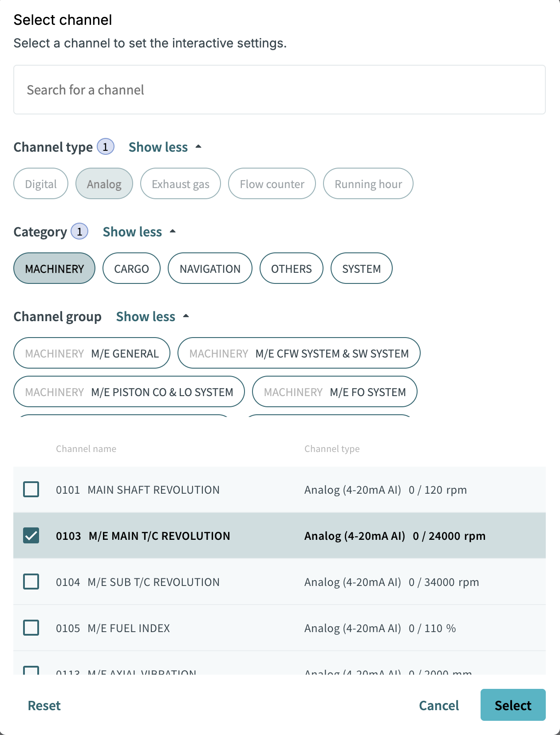Choose the OTHERS category chip

click(x=292, y=268)
